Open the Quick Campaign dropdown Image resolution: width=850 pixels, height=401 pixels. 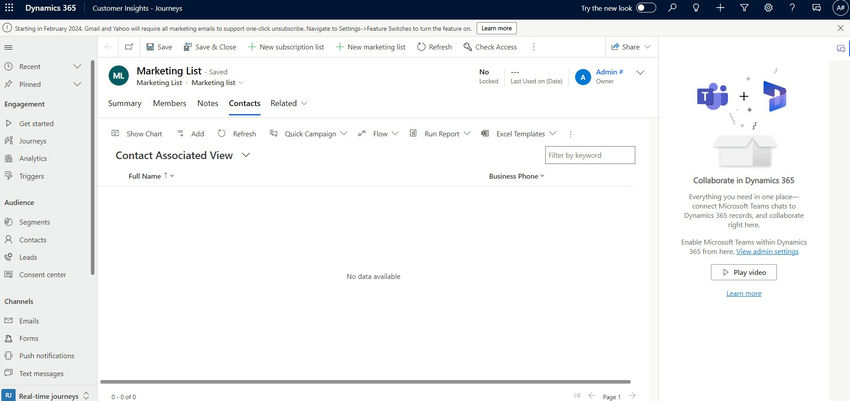(x=308, y=134)
